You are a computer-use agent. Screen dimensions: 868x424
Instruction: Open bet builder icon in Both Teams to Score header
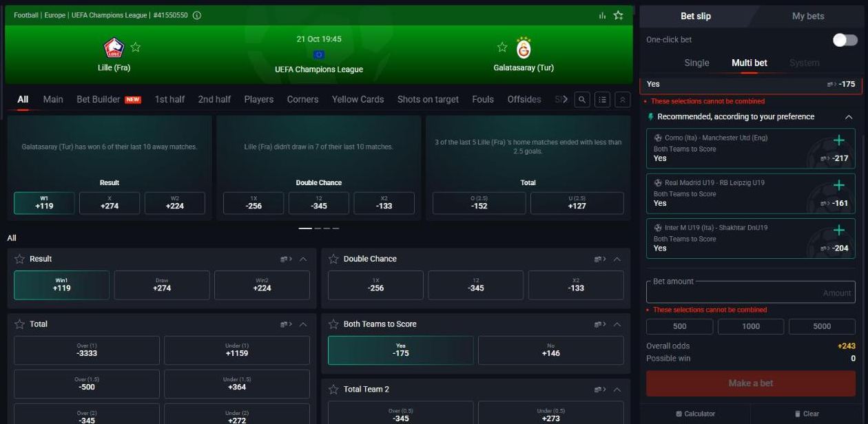(x=600, y=325)
